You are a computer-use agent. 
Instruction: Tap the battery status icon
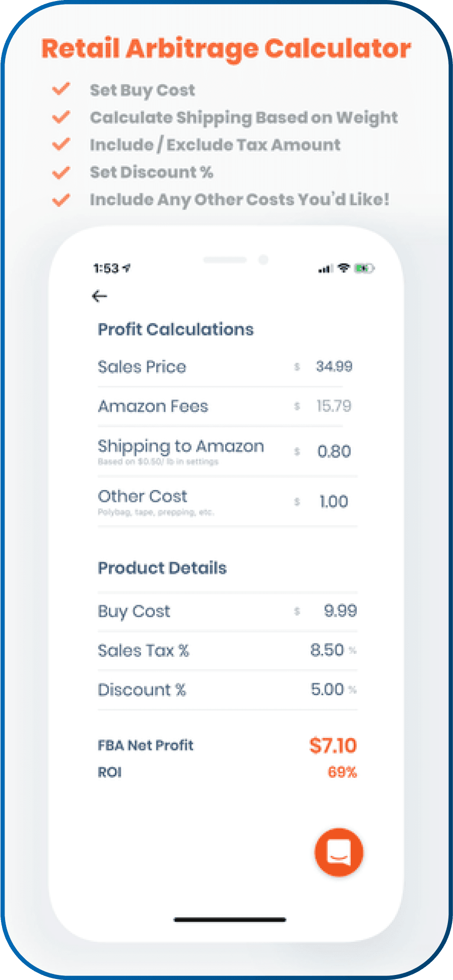[x=364, y=268]
